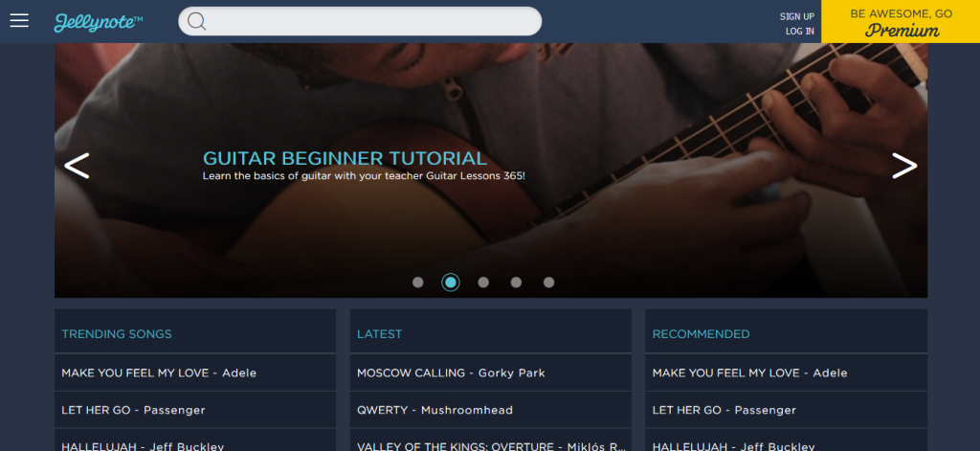Select the active second carousel dot

[451, 282]
